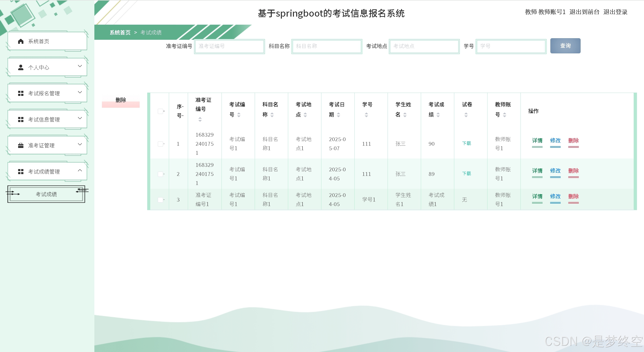
Task: Click 退出登录 link at top right
Action: pyautogui.click(x=615, y=12)
